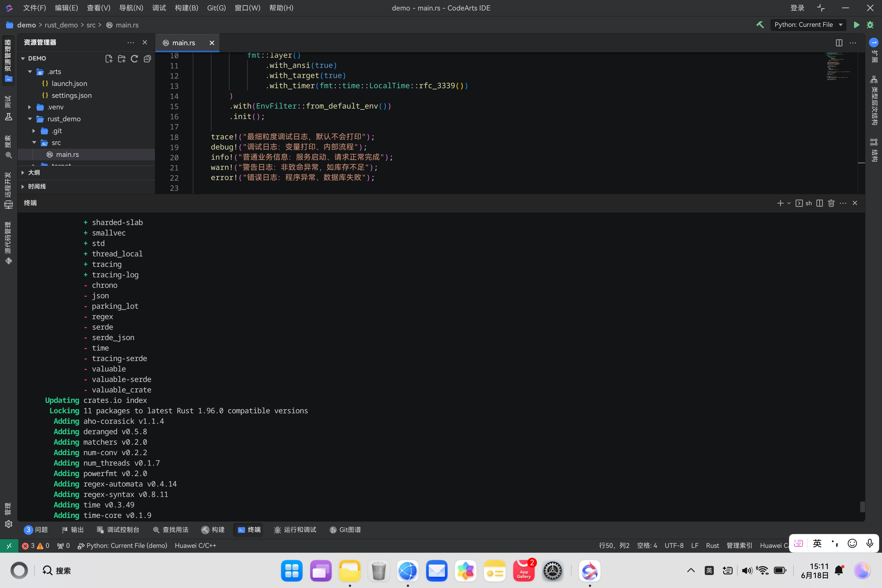Viewport: 882px width, 588px height.
Task: Kill the terminal with trash icon
Action: [x=831, y=203]
